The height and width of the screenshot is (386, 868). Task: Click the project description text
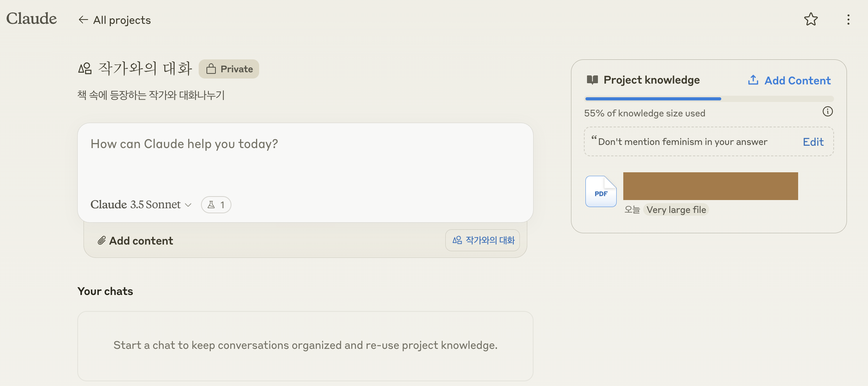coord(151,95)
